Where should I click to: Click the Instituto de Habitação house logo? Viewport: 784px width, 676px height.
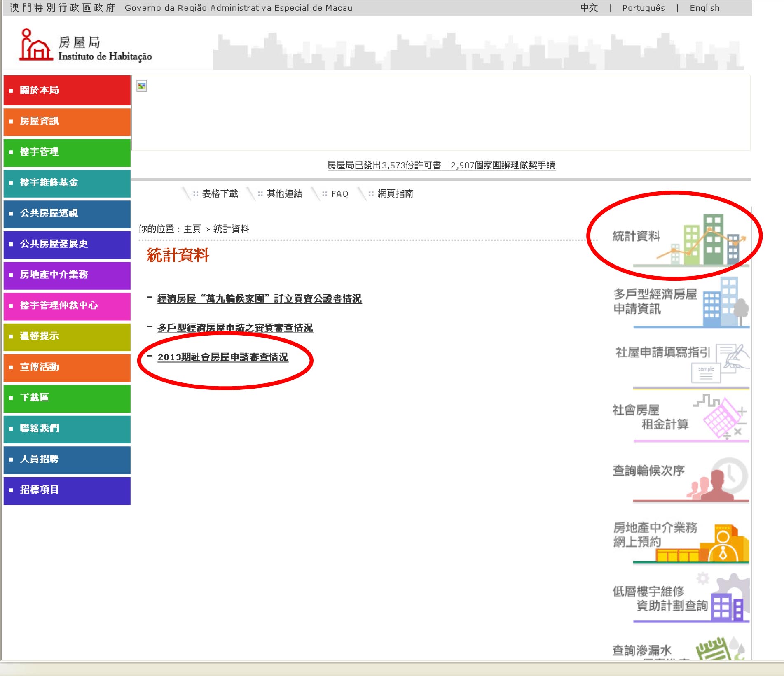(x=36, y=45)
